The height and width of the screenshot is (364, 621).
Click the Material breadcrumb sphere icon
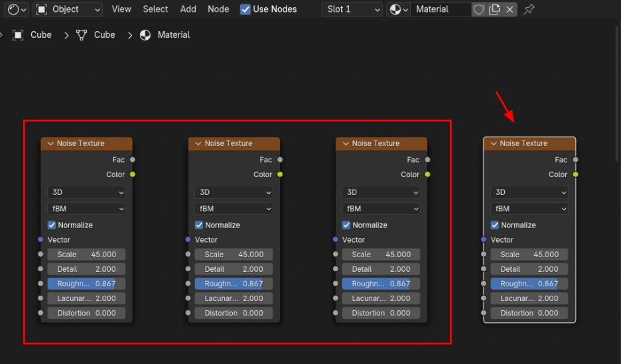(x=145, y=35)
